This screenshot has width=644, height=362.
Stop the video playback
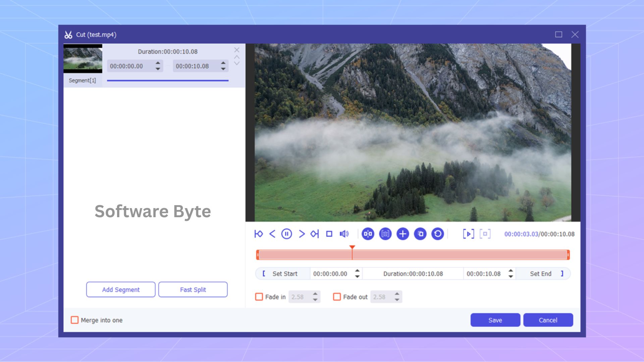(x=329, y=234)
